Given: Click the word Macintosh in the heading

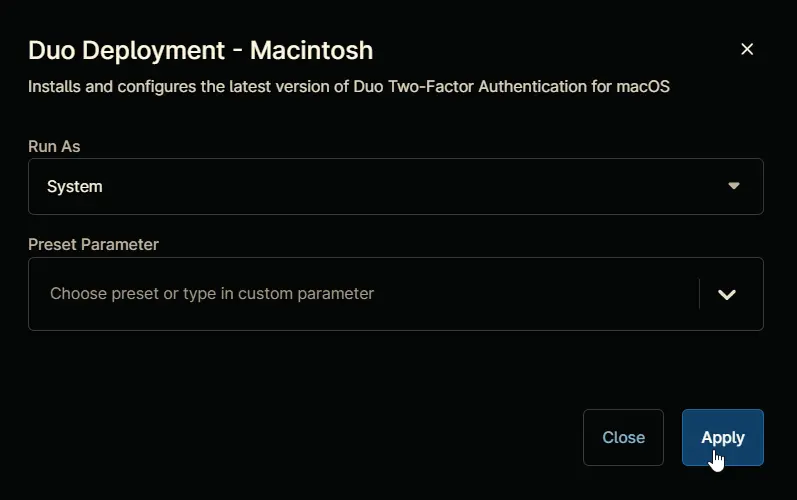Looking at the screenshot, I should (x=311, y=50).
